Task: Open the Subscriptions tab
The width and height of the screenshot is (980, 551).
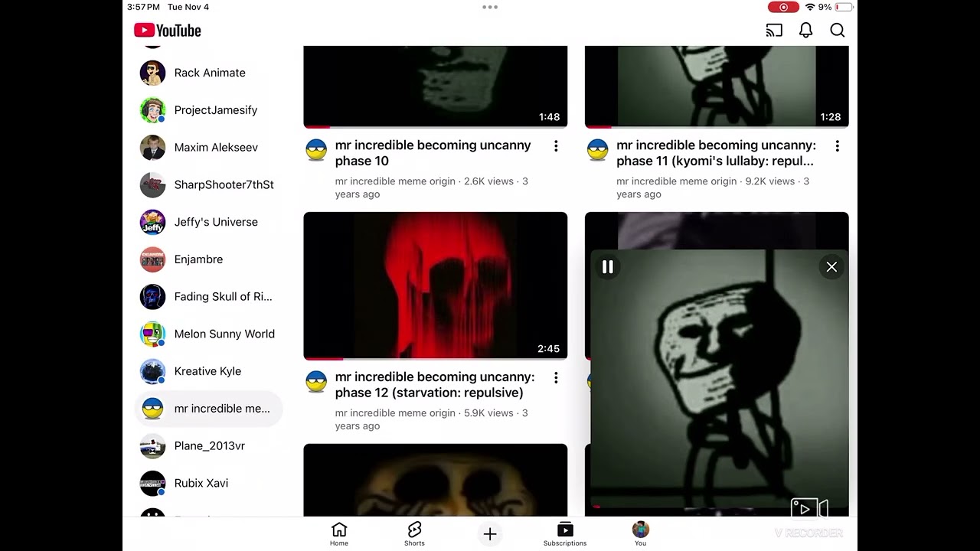Action: pos(565,534)
